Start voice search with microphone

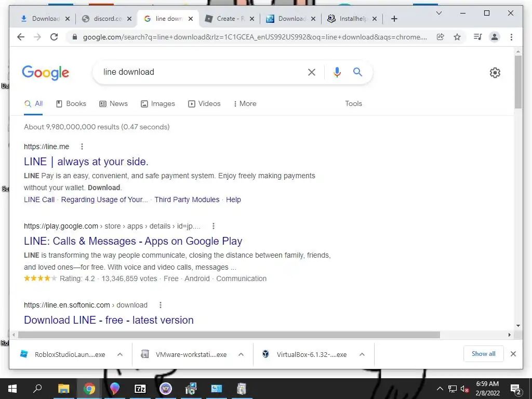coord(337,72)
